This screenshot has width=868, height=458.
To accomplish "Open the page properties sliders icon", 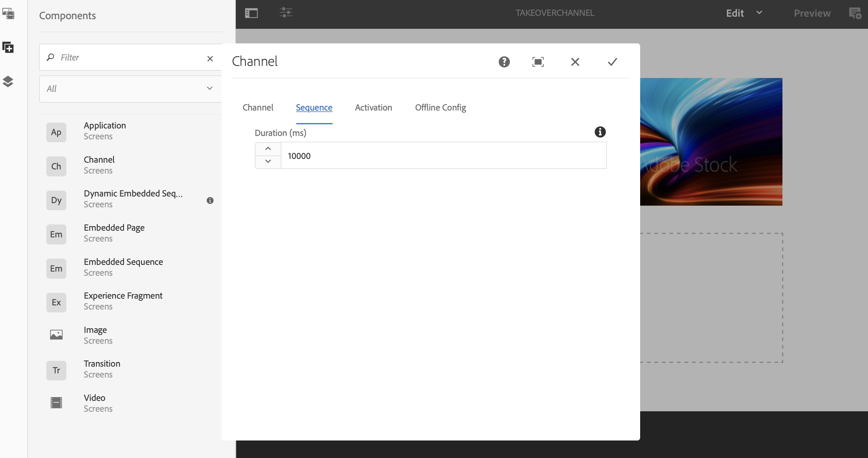I will (286, 13).
